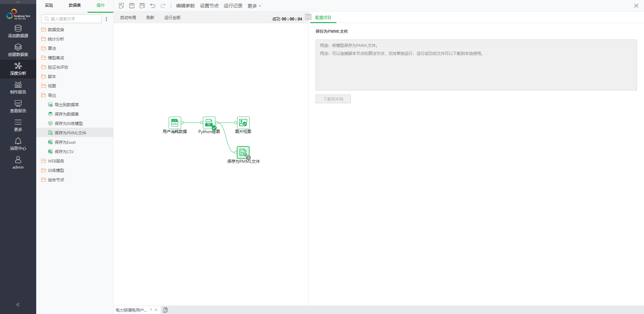Screen dimensions: 644x314
Task: Click the save-as icon
Action: [142, 6]
